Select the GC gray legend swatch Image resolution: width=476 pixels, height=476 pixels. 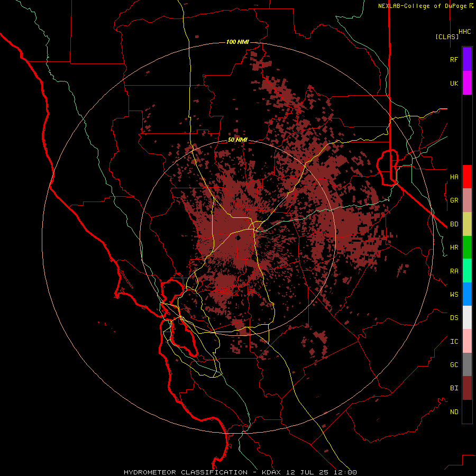(467, 364)
